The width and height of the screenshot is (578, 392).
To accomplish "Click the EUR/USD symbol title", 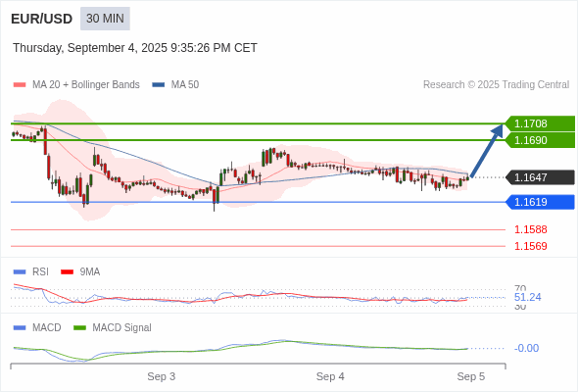I will tap(42, 19).
